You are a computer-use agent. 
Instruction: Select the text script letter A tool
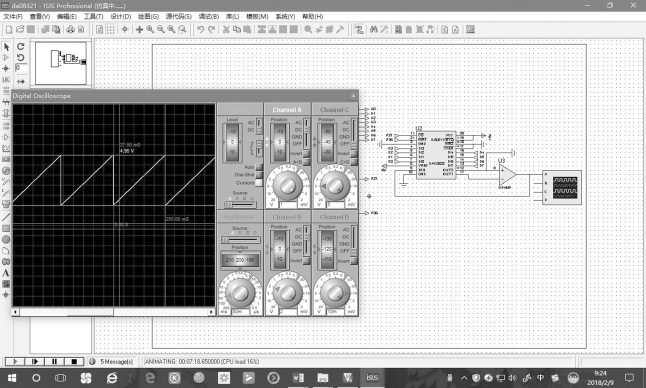(x=6, y=273)
